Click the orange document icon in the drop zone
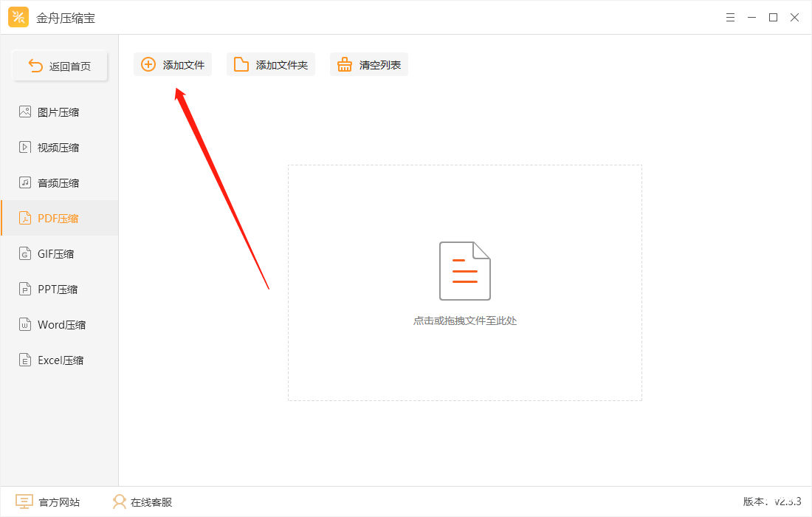Screen dimensions: 812x517 [x=464, y=271]
